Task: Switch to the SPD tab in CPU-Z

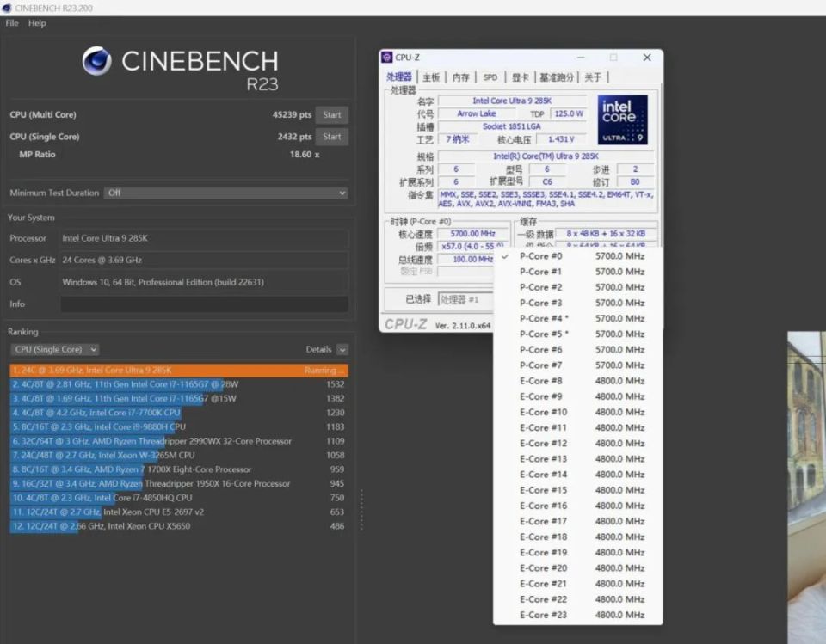Action: click(490, 77)
